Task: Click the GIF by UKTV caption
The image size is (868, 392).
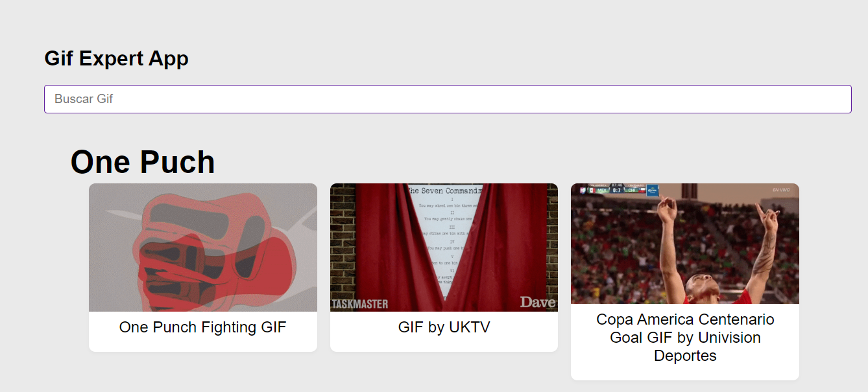Action: click(x=444, y=327)
